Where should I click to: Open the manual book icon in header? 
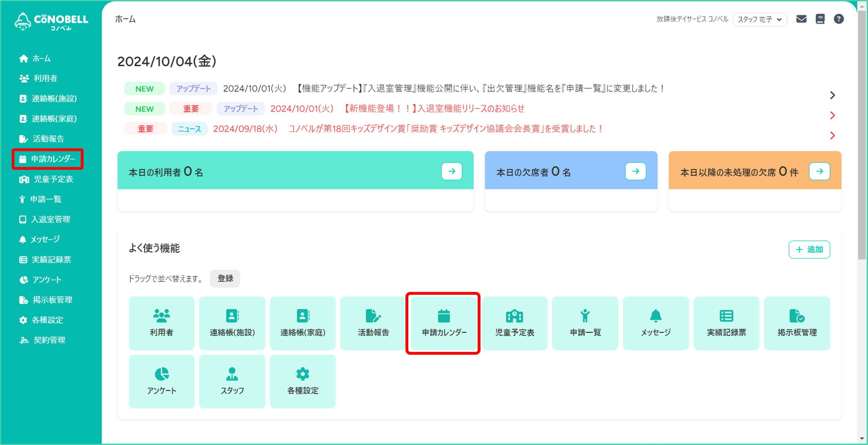pyautogui.click(x=820, y=19)
